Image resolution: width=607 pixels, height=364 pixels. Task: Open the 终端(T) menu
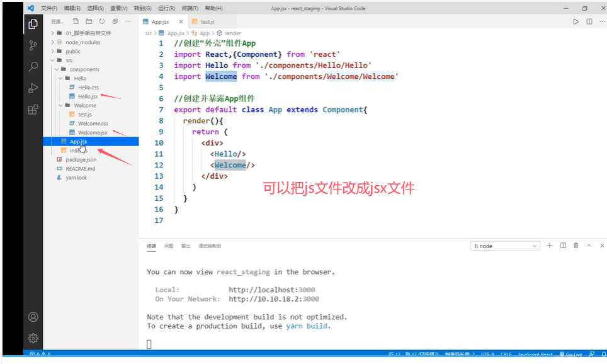(x=190, y=8)
